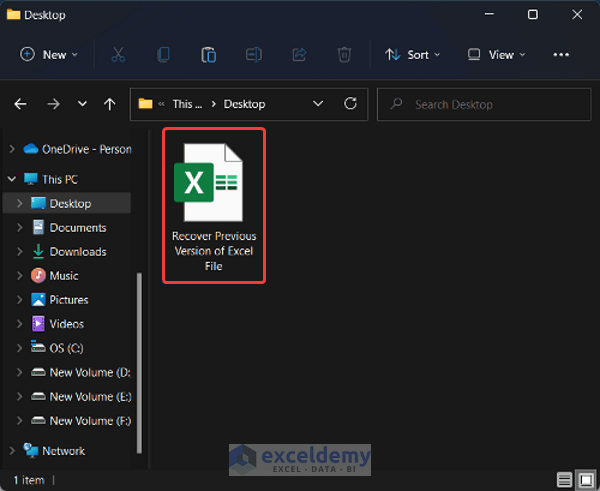Expand the Videos tree node
Screen dimensions: 600x491
pyautogui.click(x=20, y=324)
